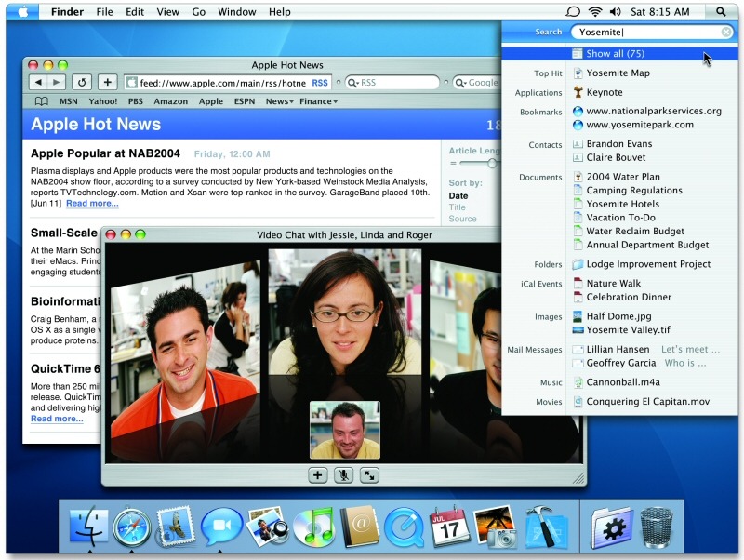Clear the Spotlight search field with X

click(726, 32)
